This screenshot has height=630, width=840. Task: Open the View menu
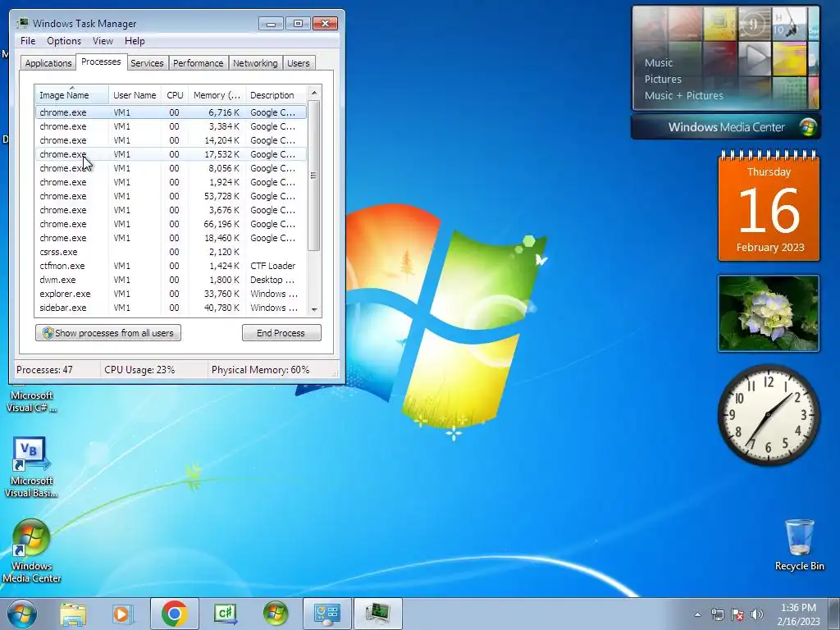tap(103, 41)
